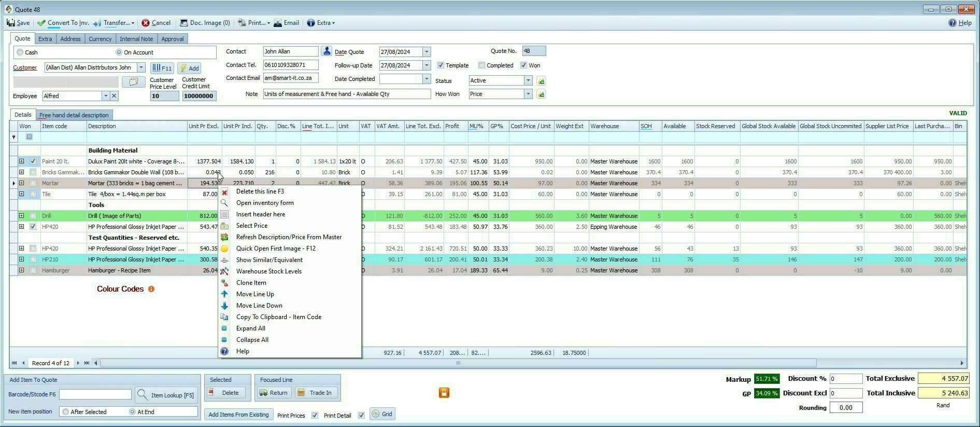This screenshot has width=980, height=427.
Task: Open the Employee dropdown arrow
Action: 106,96
